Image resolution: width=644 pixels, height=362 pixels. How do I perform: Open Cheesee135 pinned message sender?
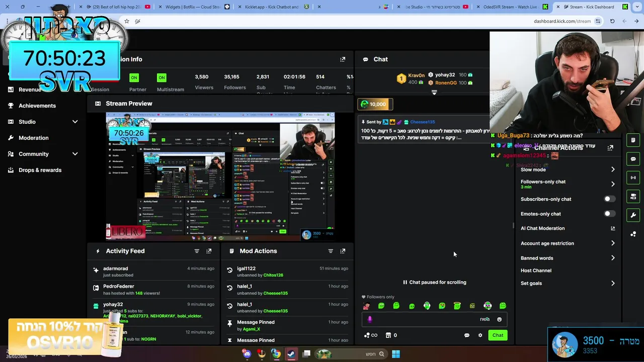422,122
